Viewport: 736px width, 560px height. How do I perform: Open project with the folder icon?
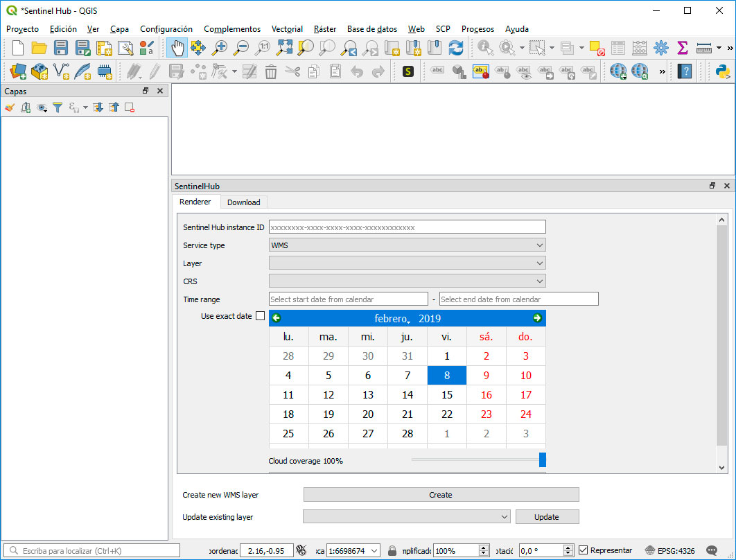[x=39, y=48]
